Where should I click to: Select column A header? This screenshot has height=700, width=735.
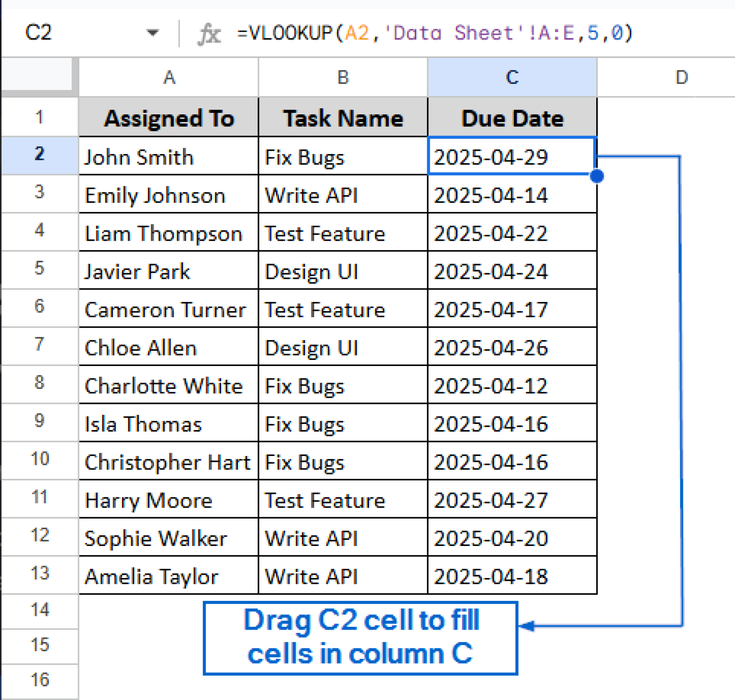click(x=169, y=77)
